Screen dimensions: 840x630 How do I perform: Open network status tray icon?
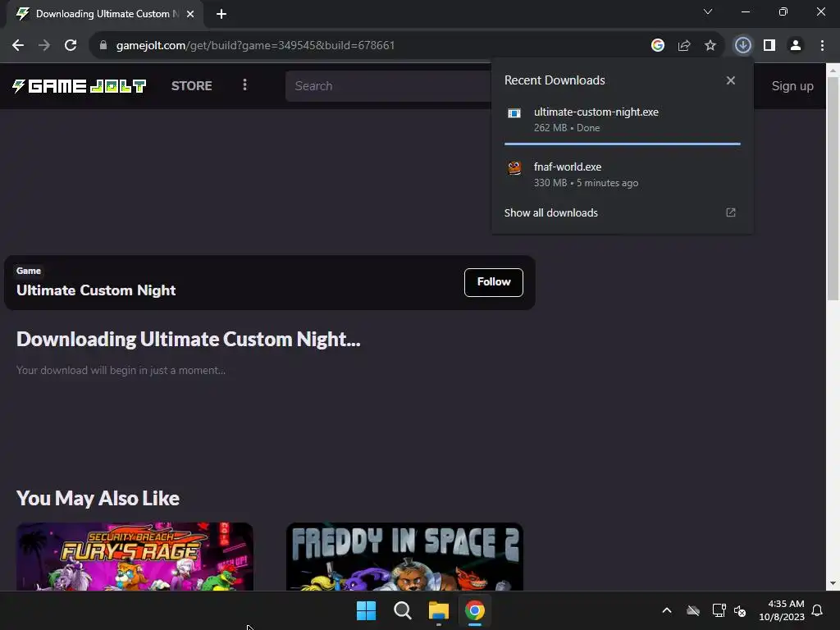tap(719, 610)
